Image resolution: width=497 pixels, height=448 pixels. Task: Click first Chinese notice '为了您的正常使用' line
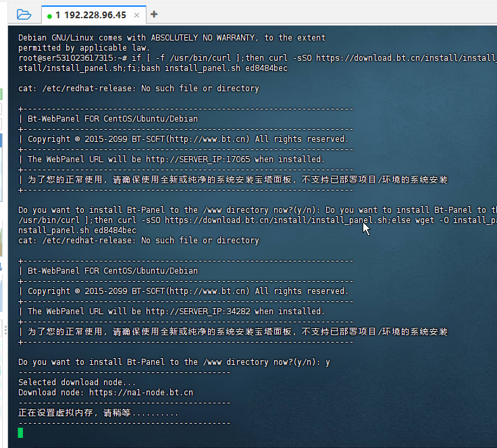coord(233,180)
